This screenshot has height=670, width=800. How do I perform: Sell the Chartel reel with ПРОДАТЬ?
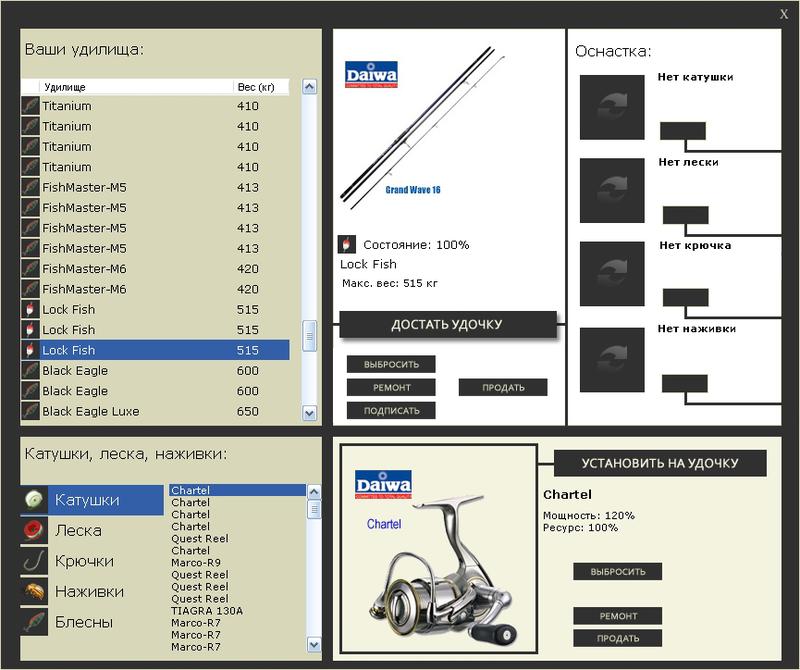click(618, 638)
